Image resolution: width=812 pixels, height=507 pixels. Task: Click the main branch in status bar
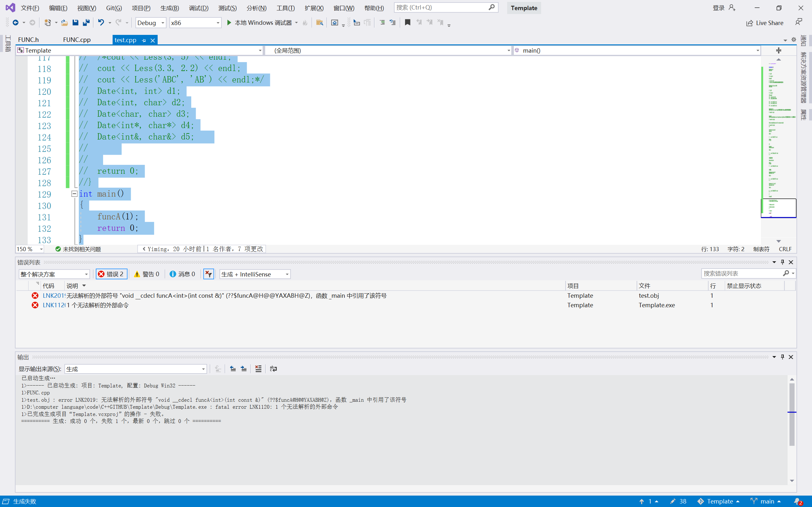click(767, 501)
